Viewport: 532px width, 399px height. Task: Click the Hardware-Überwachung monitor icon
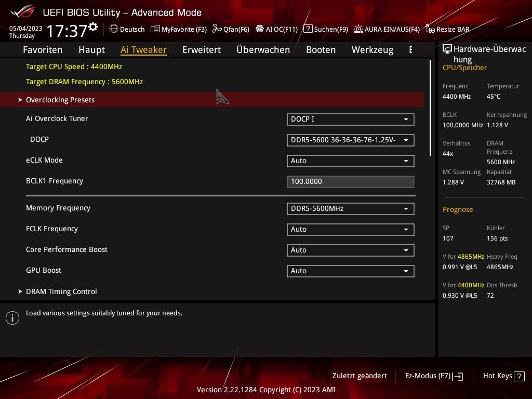point(447,49)
